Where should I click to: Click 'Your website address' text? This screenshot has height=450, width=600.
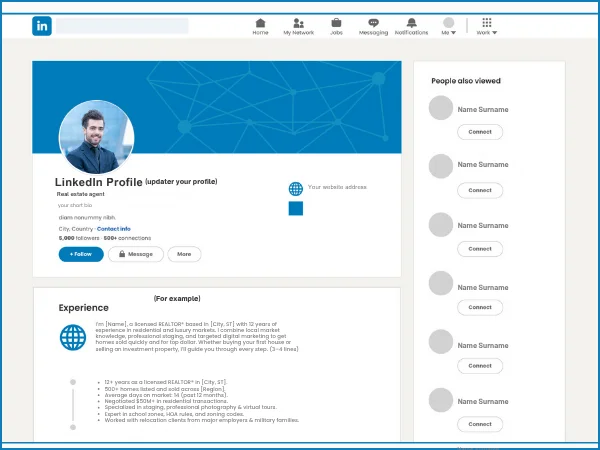337,187
